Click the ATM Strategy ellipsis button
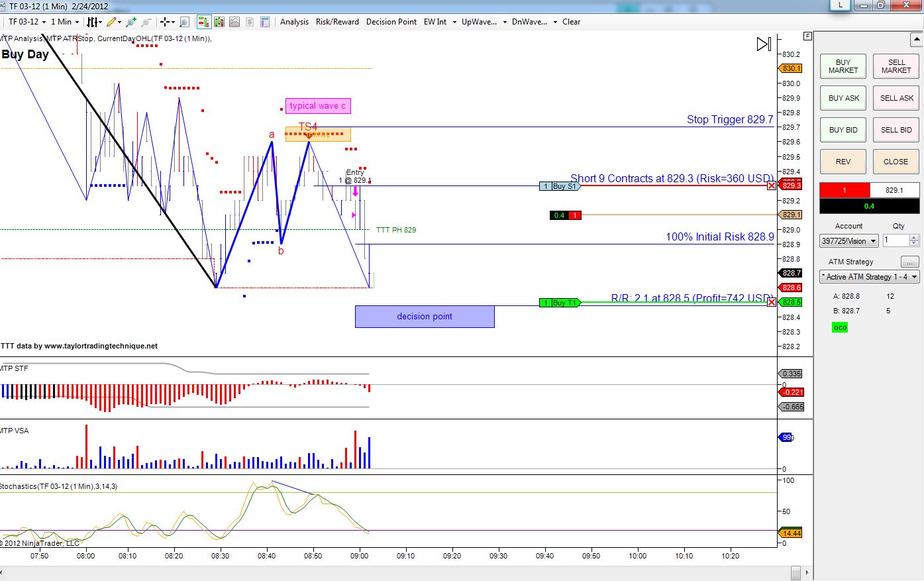 [910, 262]
